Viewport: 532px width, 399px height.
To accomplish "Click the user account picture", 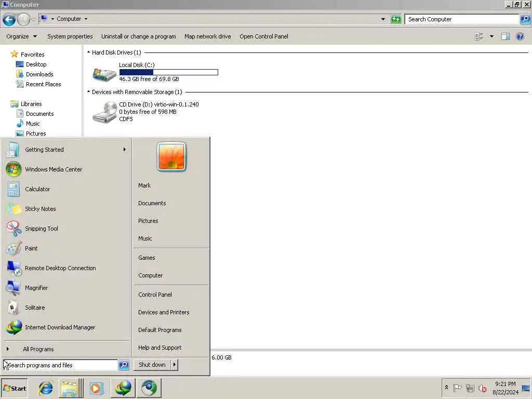I will coord(171,156).
